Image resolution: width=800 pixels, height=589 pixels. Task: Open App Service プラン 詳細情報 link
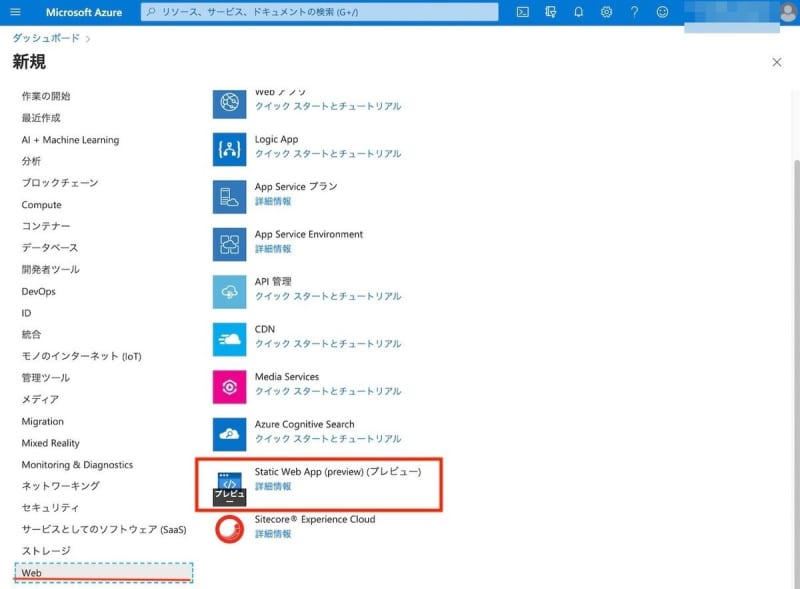pos(273,201)
